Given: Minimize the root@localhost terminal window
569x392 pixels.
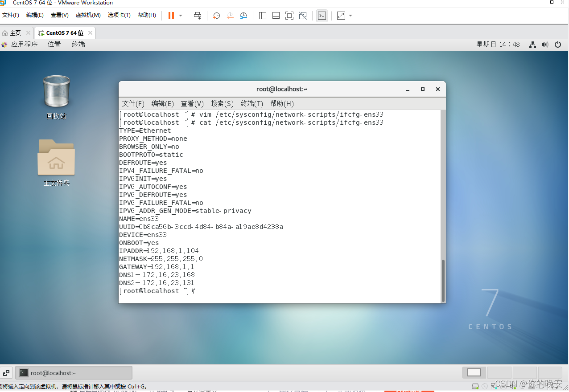Looking at the screenshot, I should point(408,89).
